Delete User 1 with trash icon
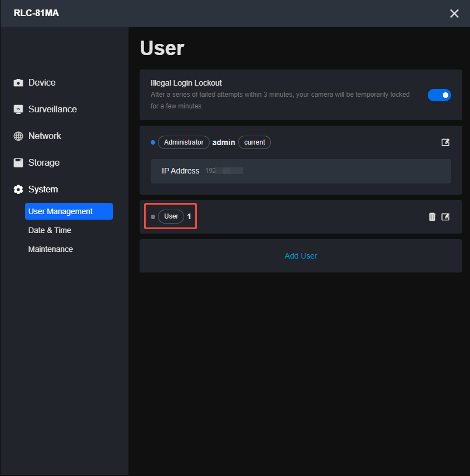 pyautogui.click(x=432, y=217)
